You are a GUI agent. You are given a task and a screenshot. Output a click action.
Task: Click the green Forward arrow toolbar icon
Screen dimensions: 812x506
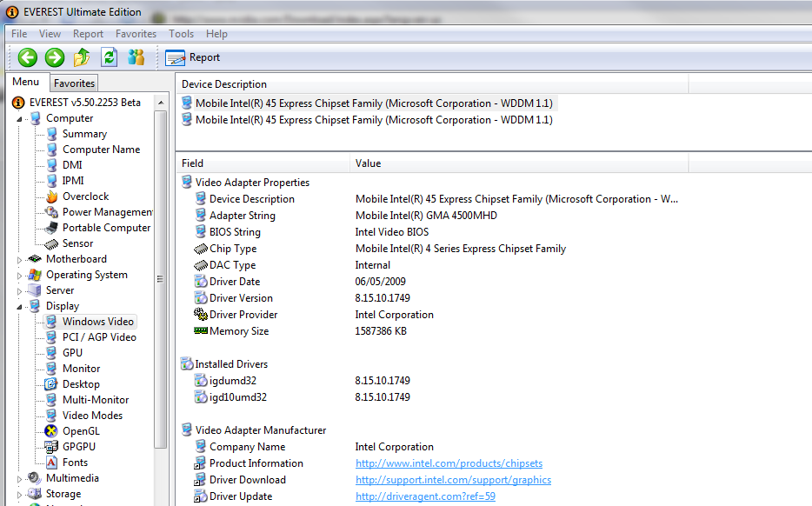pos(55,57)
